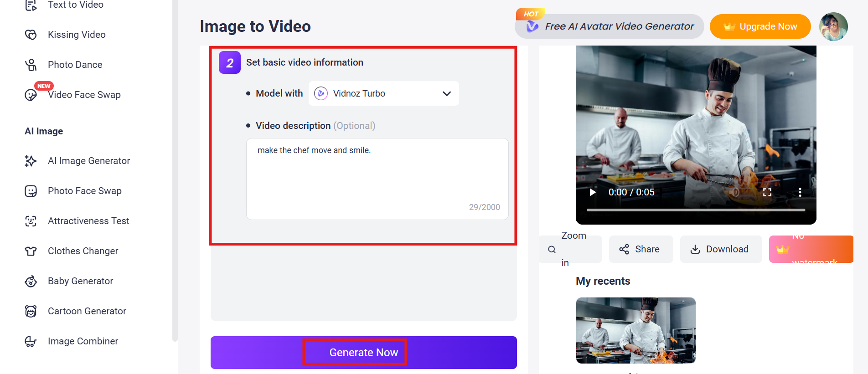Click the Zoom in magnifier icon
868x374 pixels.
click(x=552, y=249)
